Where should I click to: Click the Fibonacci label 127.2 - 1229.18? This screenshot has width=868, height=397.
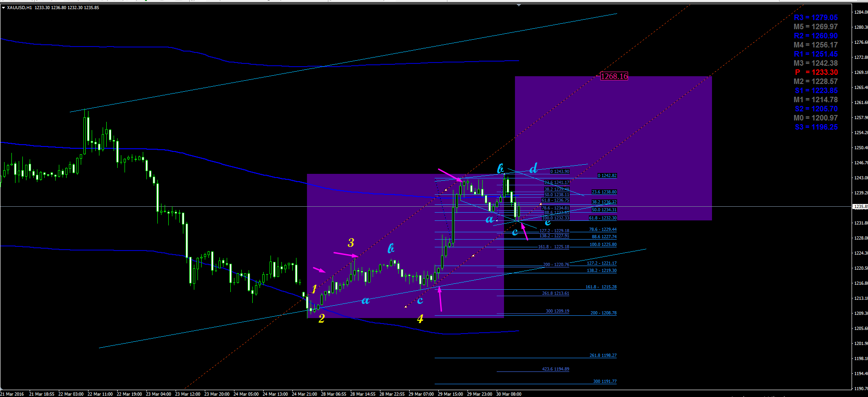pyautogui.click(x=554, y=231)
